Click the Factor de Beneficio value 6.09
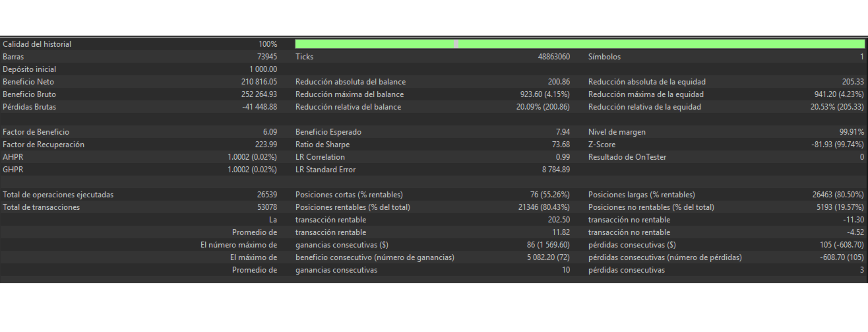868x332 pixels. (270, 132)
